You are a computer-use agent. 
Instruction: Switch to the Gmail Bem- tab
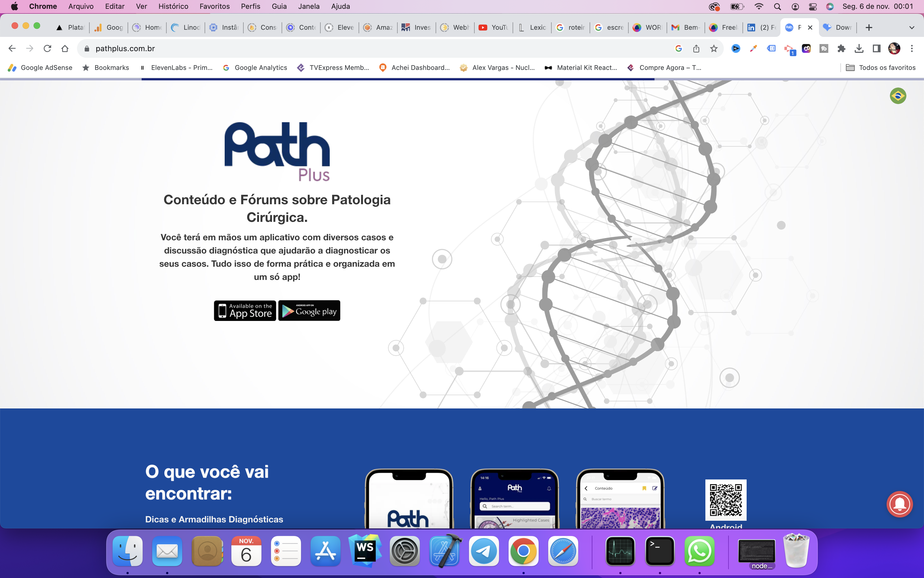[x=685, y=28]
